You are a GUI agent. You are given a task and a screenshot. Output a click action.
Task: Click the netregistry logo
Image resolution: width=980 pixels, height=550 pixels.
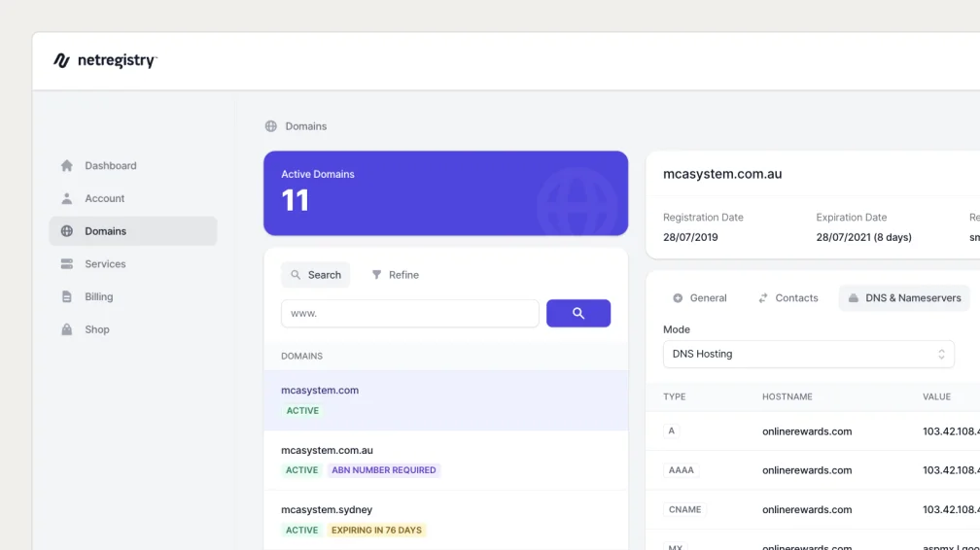coord(105,60)
